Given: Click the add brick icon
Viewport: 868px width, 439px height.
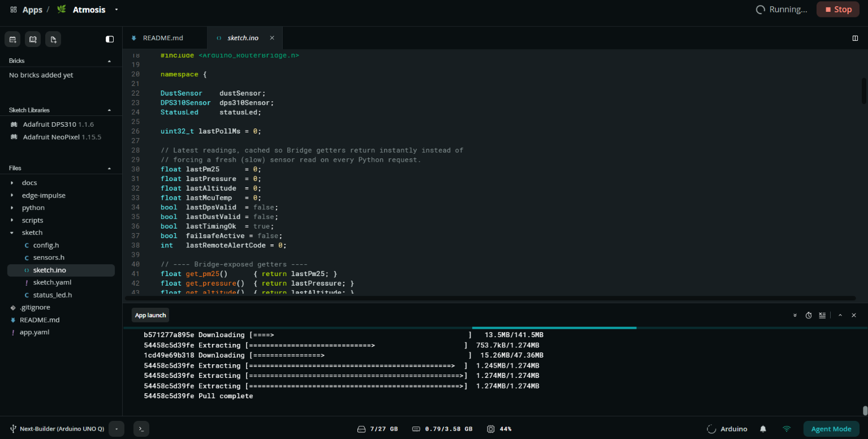Looking at the screenshot, I should [x=12, y=39].
